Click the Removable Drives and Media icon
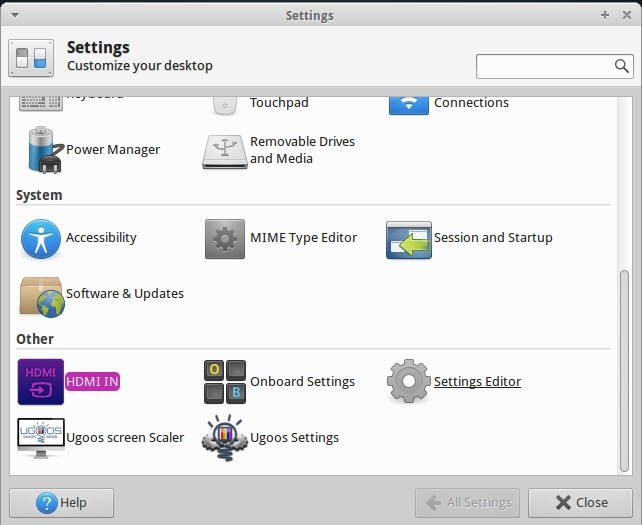Viewport: 642px width, 525px height. (x=224, y=151)
